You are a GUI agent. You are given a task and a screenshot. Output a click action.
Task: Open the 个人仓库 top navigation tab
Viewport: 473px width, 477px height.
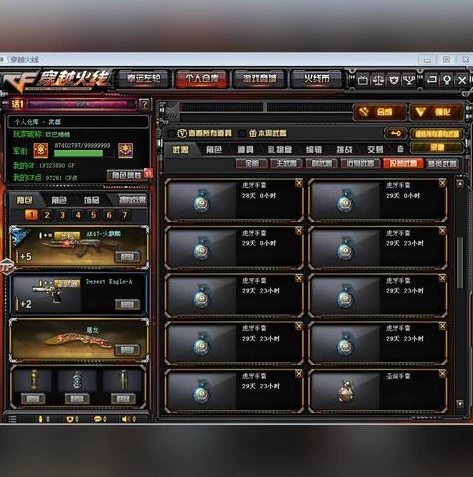click(202, 79)
